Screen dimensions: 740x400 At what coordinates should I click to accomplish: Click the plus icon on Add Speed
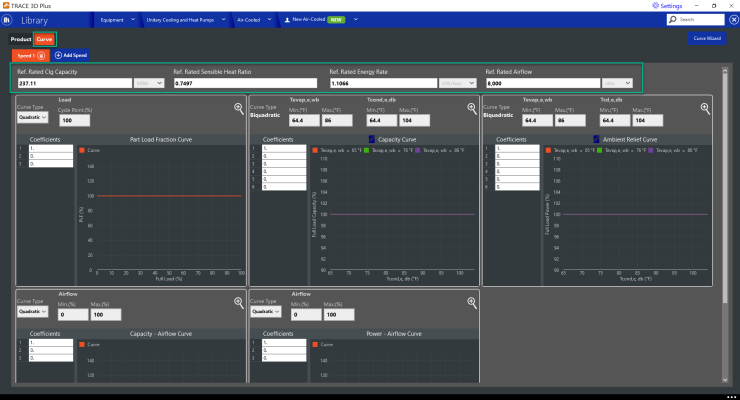point(58,55)
